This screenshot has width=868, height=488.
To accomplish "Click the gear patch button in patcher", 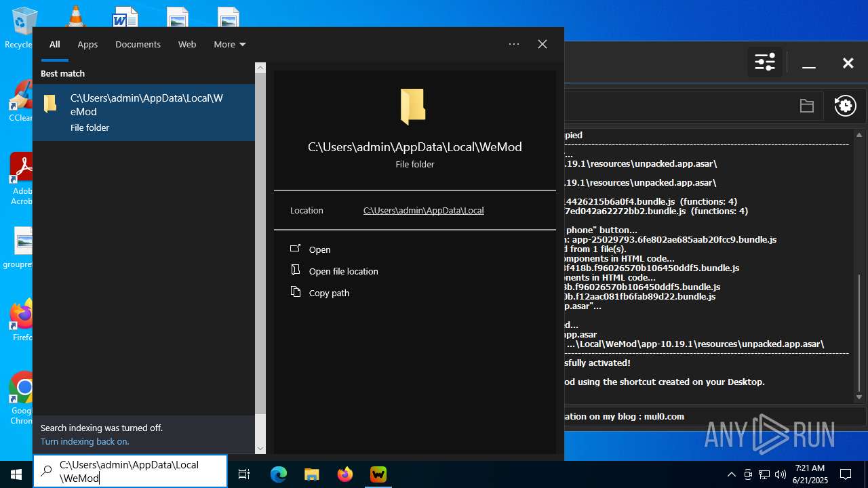I will click(845, 106).
